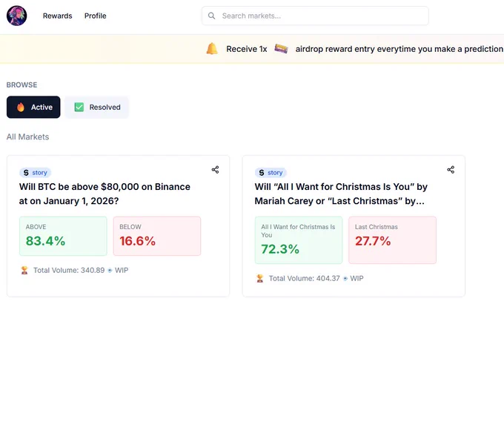This screenshot has width=504, height=422.
Task: Select the Resolved markets tab
Action: [x=97, y=107]
